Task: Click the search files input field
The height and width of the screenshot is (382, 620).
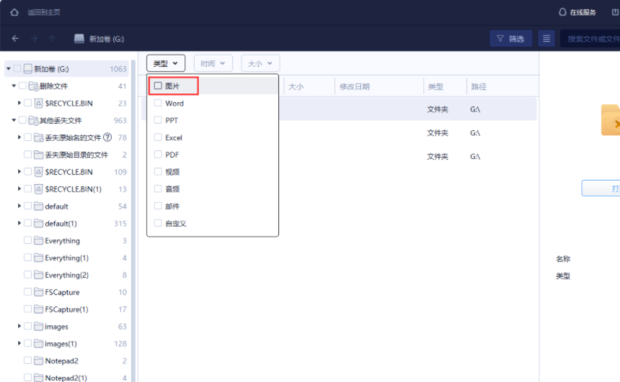Action: [591, 39]
